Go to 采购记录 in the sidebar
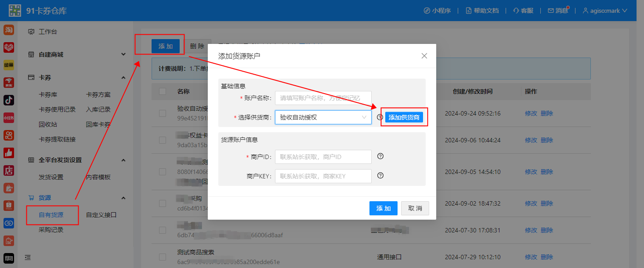This screenshot has width=644, height=268. tap(51, 230)
